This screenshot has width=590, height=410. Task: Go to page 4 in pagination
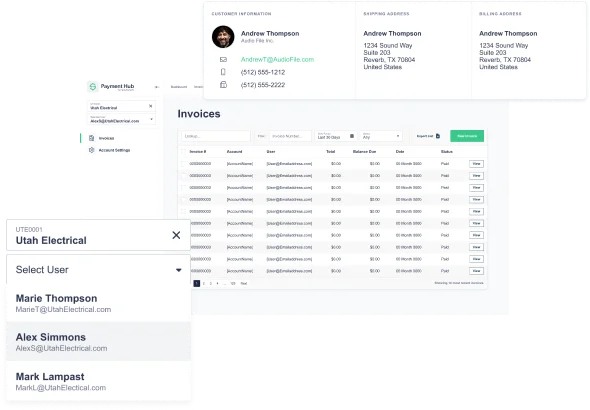coord(217,284)
